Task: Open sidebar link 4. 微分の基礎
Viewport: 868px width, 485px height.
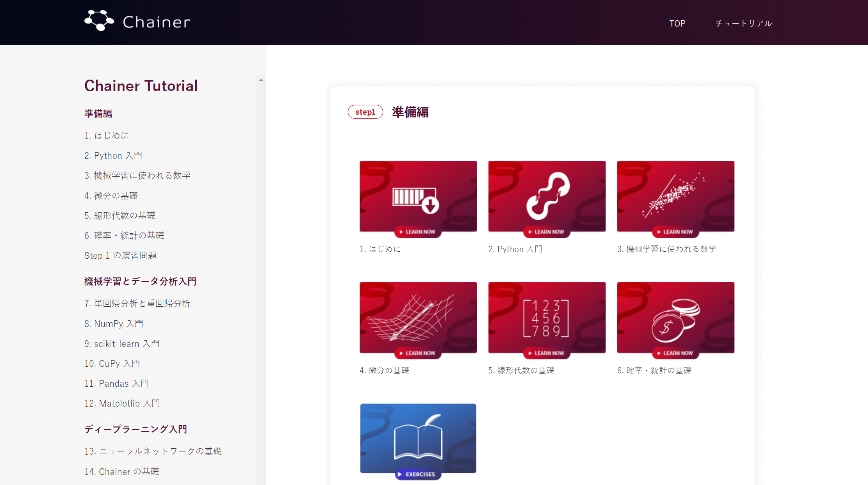Action: pyautogui.click(x=111, y=195)
